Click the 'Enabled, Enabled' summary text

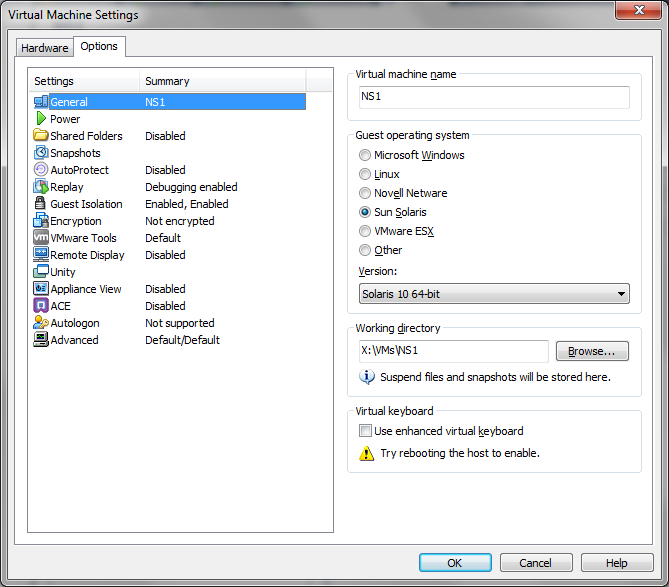click(x=187, y=204)
